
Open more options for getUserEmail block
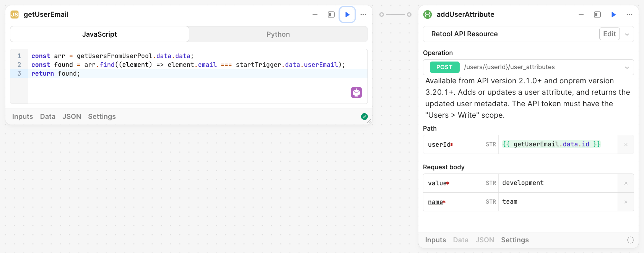pos(363,15)
